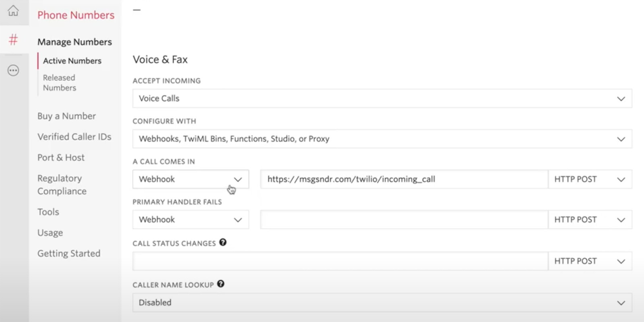Select the hash Phone Numbers icon
The image size is (644, 322).
13,39
